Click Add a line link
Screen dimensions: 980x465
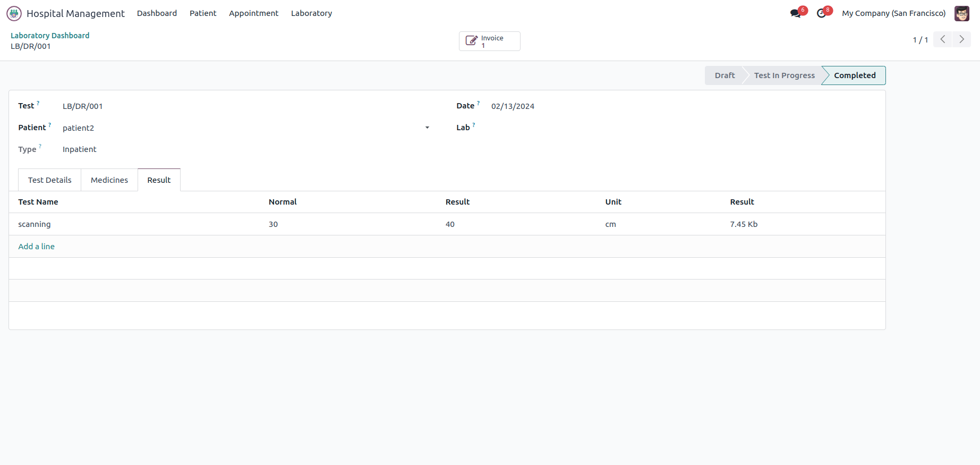tap(36, 247)
